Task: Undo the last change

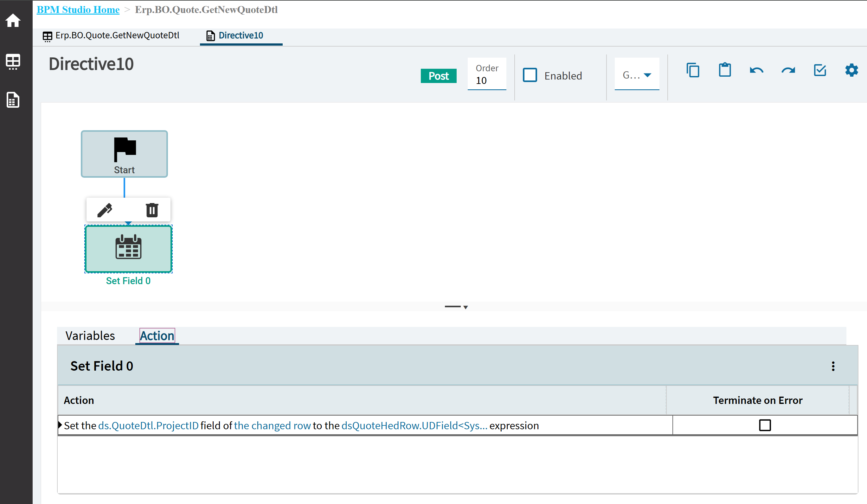Action: [756, 71]
